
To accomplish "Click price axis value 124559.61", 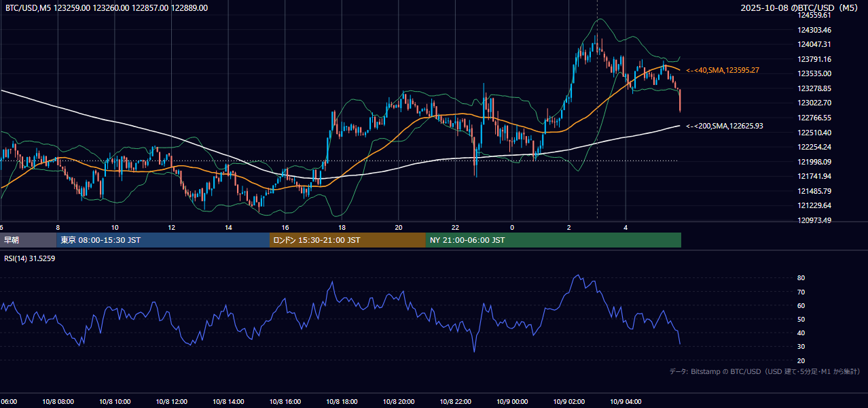I will 814,15.
